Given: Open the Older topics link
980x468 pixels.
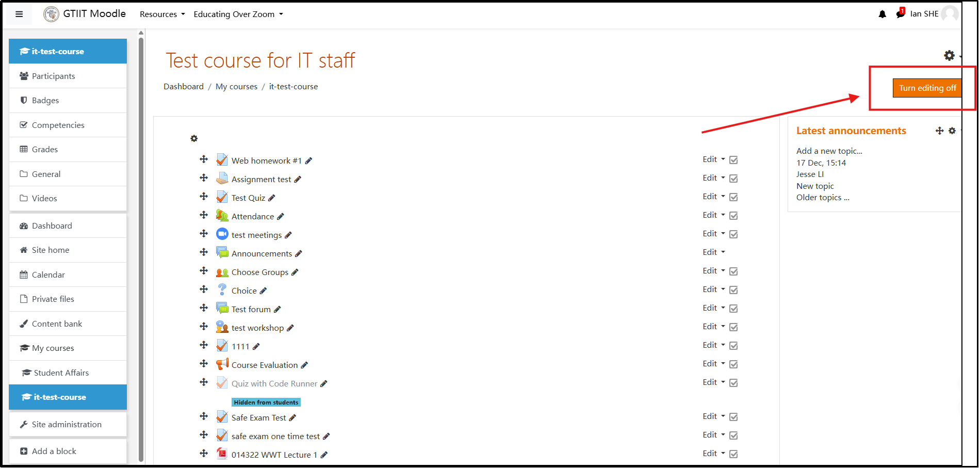Looking at the screenshot, I should [822, 198].
